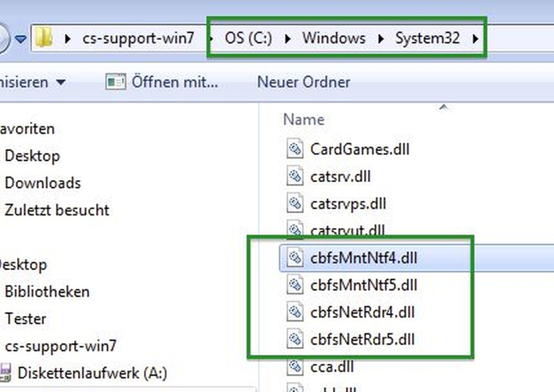Sort files by Name column header
This screenshot has width=554, height=392.
pos(304,119)
